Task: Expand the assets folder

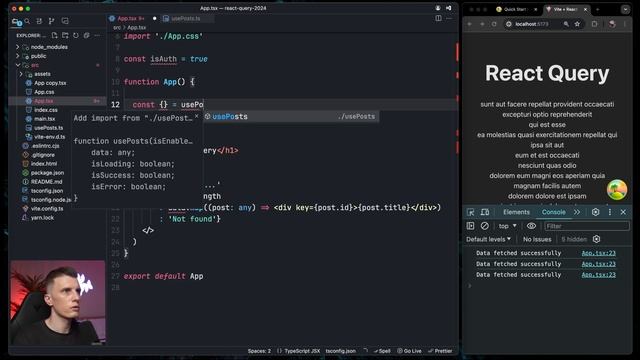Action: coord(21,74)
